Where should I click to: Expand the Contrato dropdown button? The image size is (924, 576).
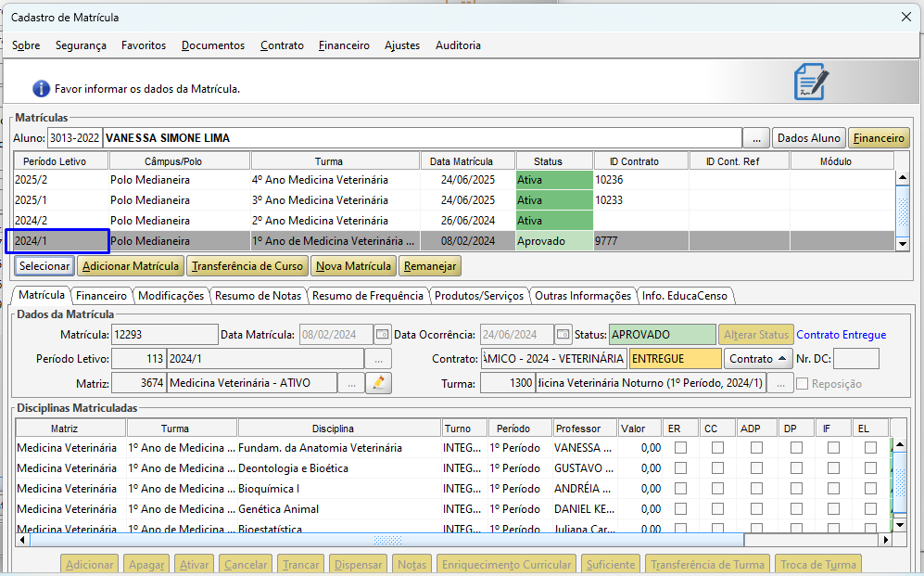coord(757,358)
